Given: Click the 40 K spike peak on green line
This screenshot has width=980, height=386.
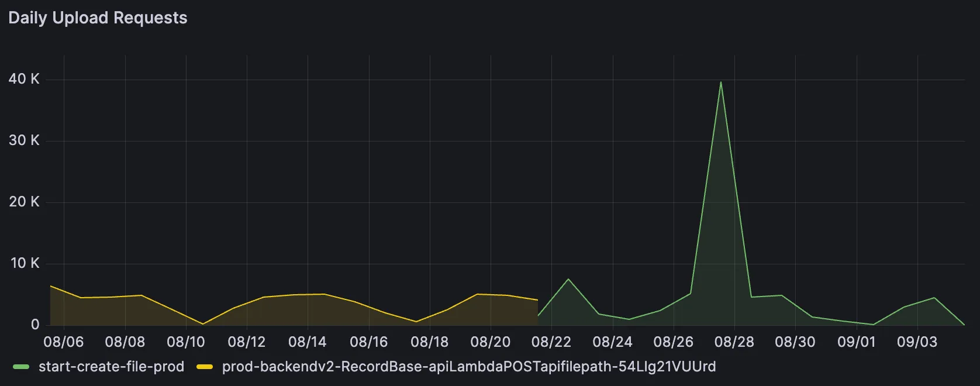Looking at the screenshot, I should point(720,82).
